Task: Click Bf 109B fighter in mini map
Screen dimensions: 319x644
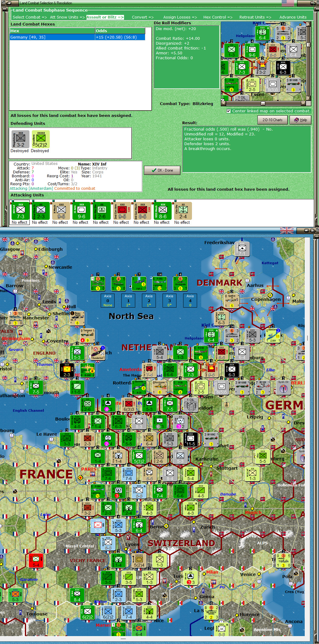Action: (x=293, y=85)
